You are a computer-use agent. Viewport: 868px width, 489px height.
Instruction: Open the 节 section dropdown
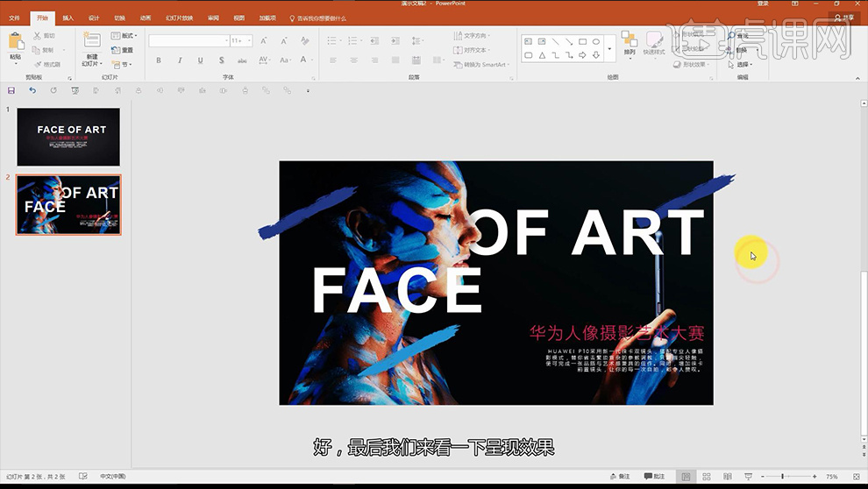(x=122, y=64)
